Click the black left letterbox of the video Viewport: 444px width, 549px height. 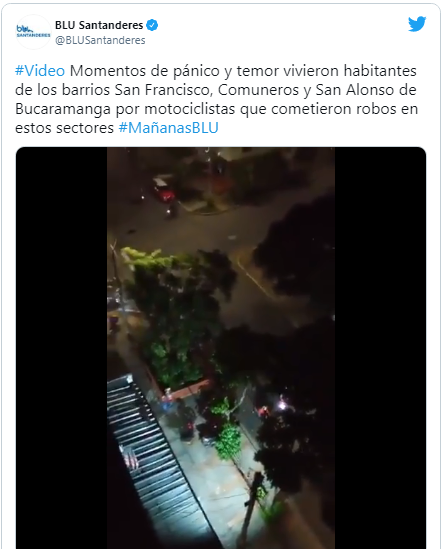tap(62, 348)
